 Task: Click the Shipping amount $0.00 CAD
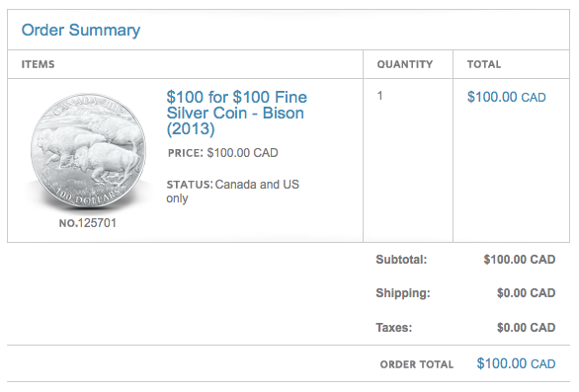click(527, 293)
